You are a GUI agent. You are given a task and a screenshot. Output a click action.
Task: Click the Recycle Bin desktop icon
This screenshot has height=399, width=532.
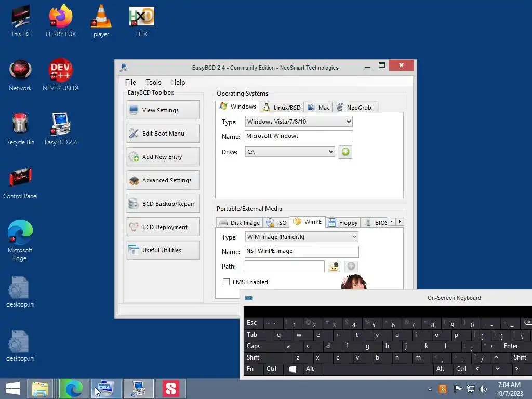tap(20, 129)
